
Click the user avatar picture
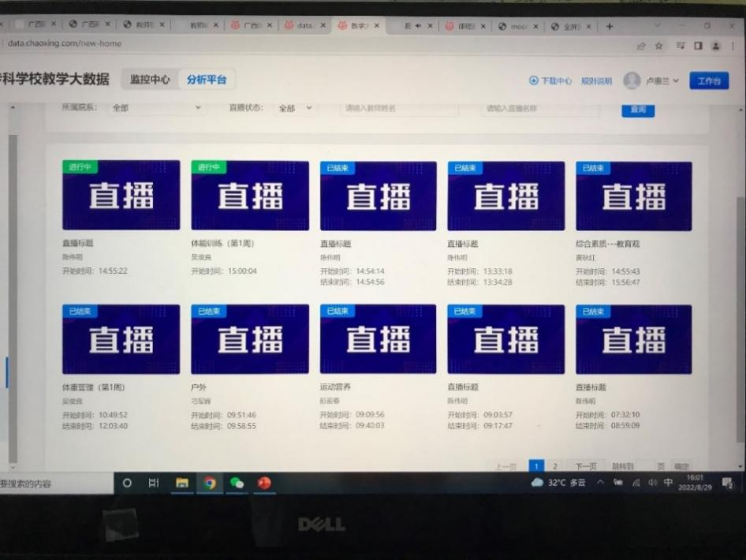coord(632,80)
